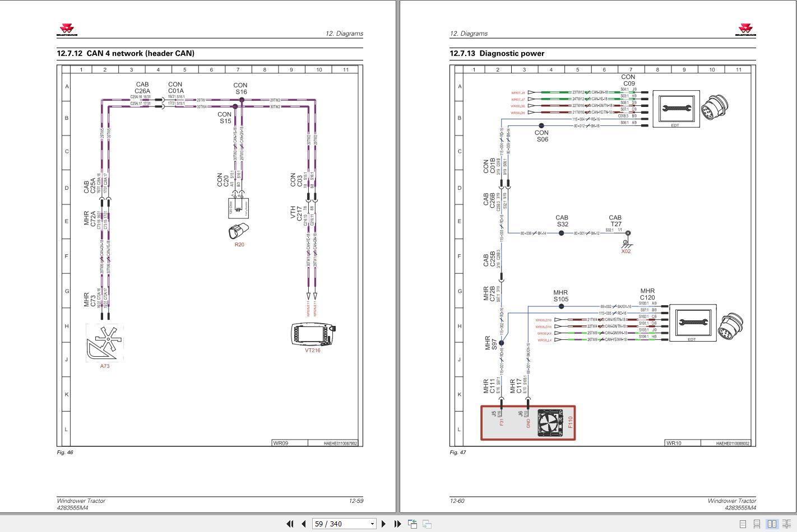Click the F110 fuse box component
This screenshot has height=532, width=797.
coord(529,423)
